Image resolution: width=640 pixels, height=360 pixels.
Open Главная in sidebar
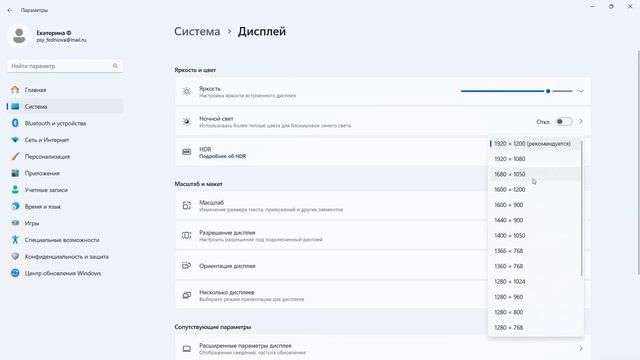(65, 89)
